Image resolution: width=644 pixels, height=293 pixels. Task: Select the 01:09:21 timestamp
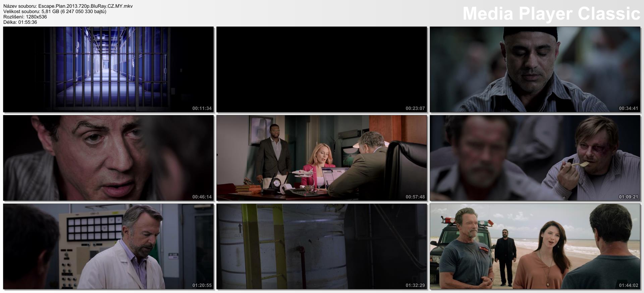628,197
